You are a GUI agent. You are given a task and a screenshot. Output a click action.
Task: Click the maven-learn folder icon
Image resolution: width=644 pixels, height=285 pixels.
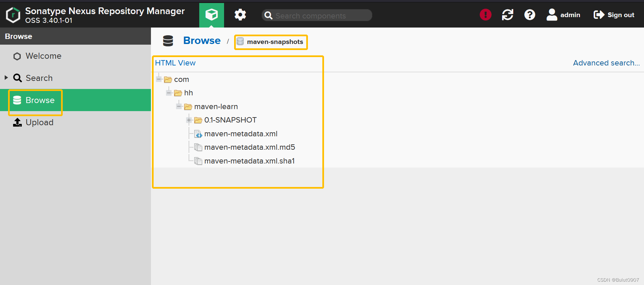tap(188, 107)
